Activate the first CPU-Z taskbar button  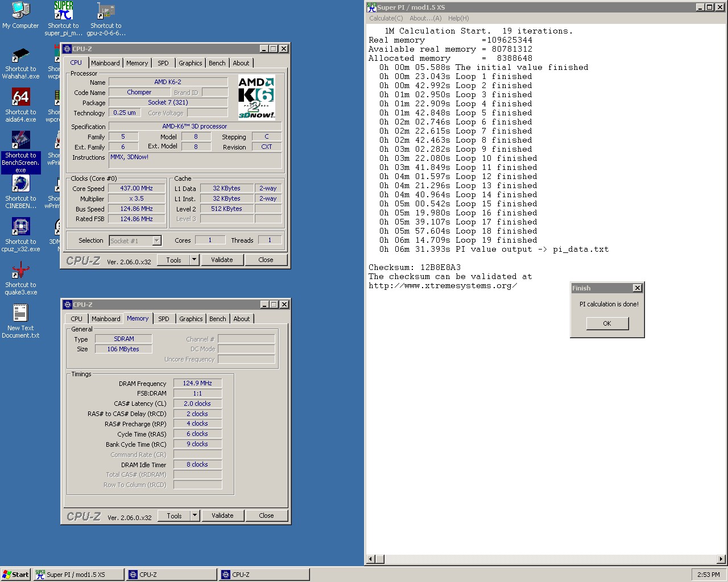[172, 575]
